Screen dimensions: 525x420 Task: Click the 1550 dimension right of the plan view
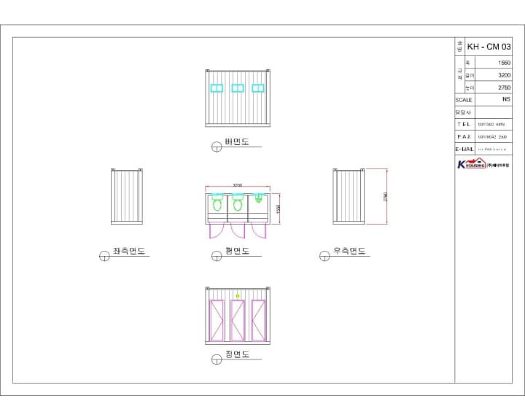(x=278, y=209)
